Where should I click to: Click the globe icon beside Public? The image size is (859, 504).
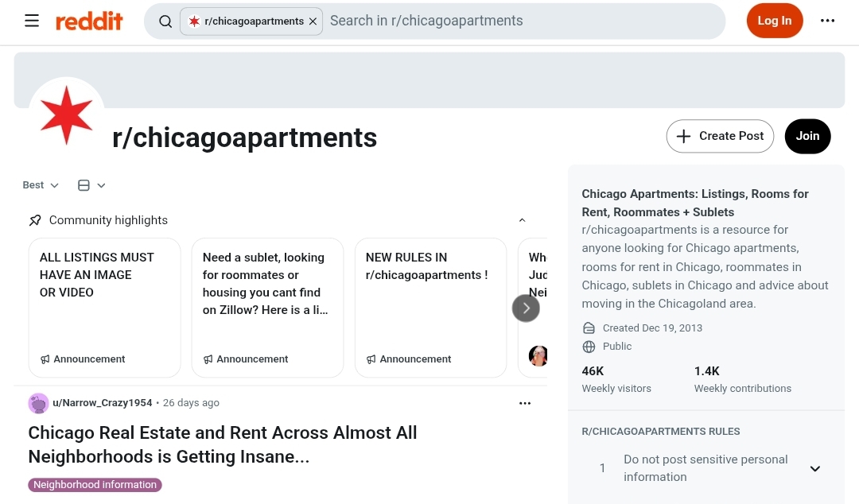589,347
